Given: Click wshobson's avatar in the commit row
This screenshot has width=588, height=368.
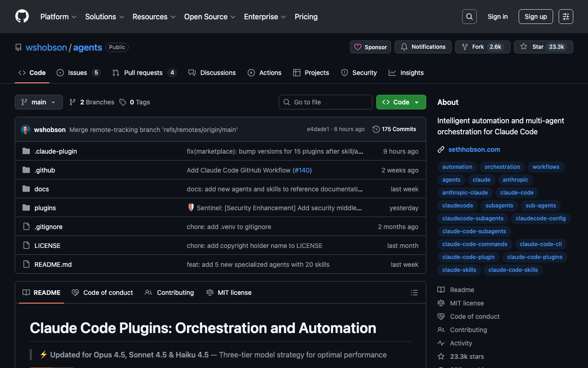Looking at the screenshot, I should click(x=26, y=130).
